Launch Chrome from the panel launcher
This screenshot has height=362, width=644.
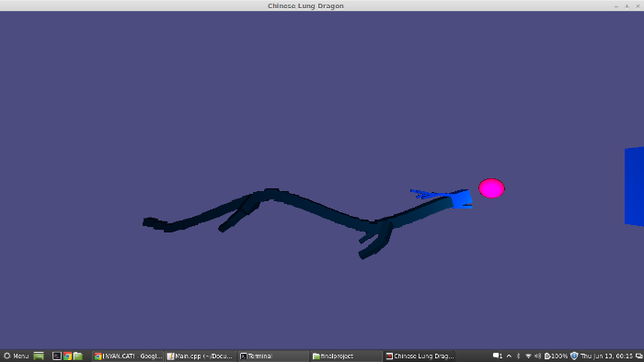tap(67, 356)
